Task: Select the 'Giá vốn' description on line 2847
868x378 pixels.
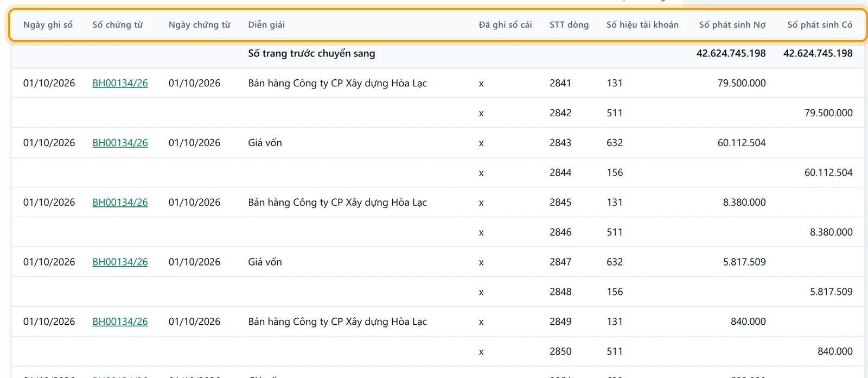Action: pos(265,262)
